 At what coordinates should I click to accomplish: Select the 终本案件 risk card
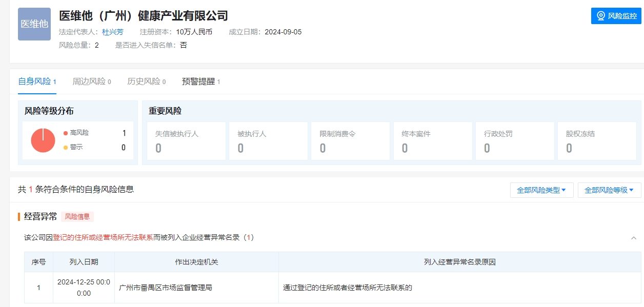click(432, 141)
